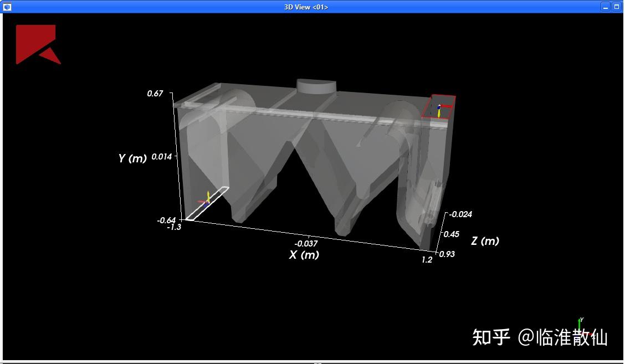Click the X (m) axis label
625x364 pixels.
point(304,254)
